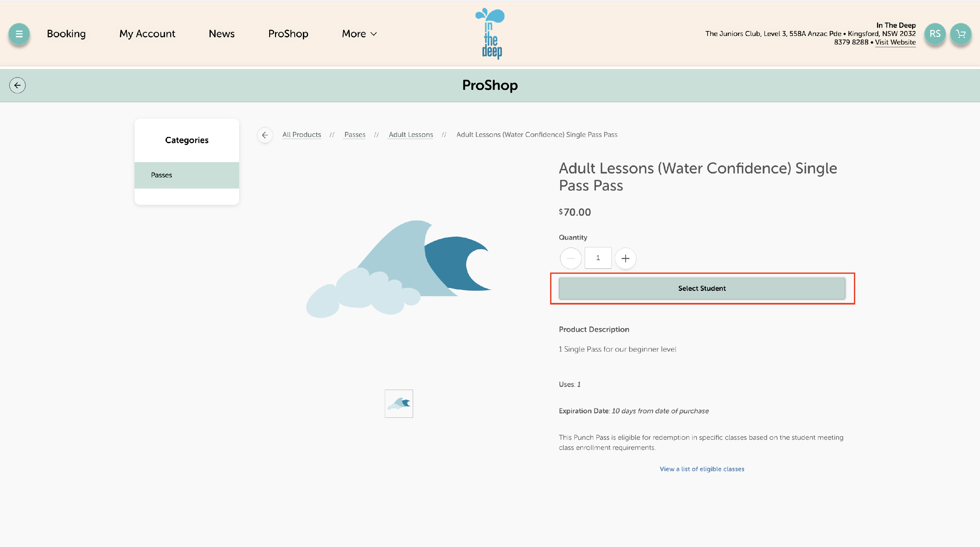Open the shopping cart
Screen dimensions: 980x547
(960, 34)
